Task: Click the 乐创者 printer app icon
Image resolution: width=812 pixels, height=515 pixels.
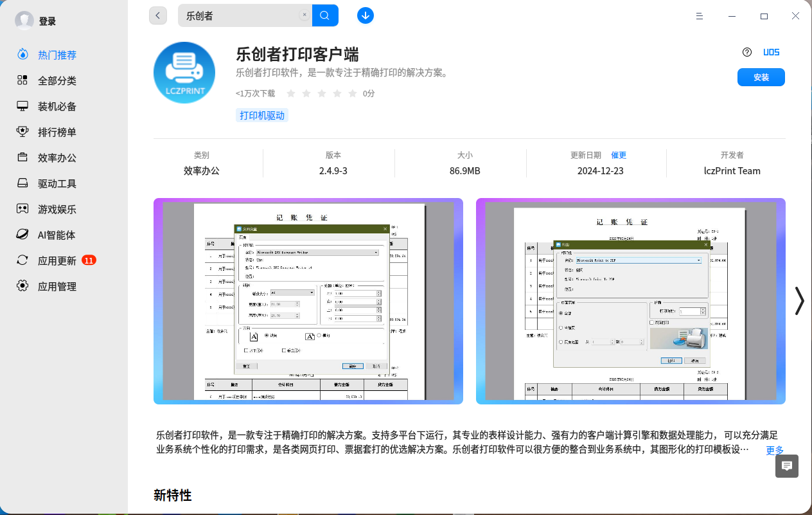Action: pos(184,73)
